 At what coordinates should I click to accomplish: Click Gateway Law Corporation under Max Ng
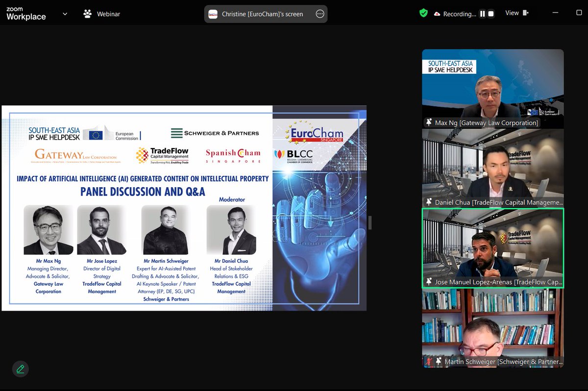(49, 288)
